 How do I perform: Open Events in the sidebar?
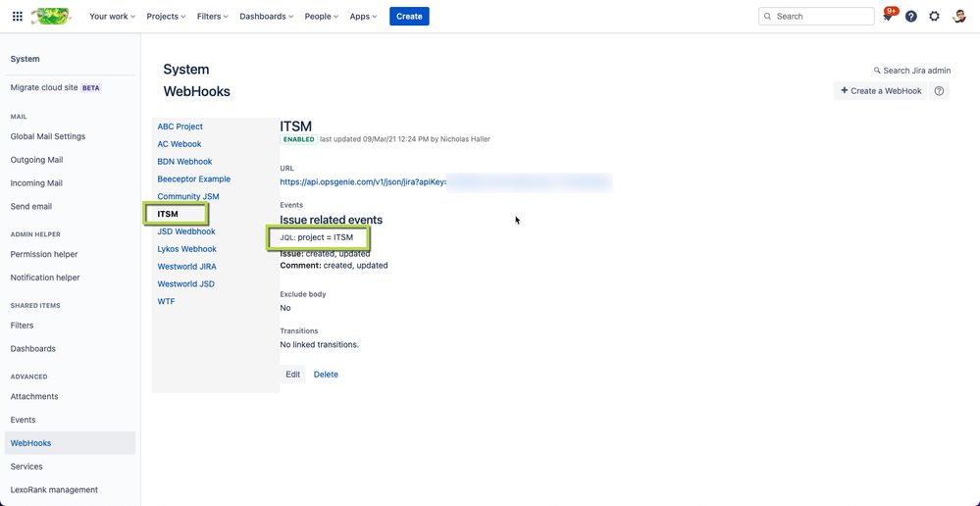pos(23,420)
